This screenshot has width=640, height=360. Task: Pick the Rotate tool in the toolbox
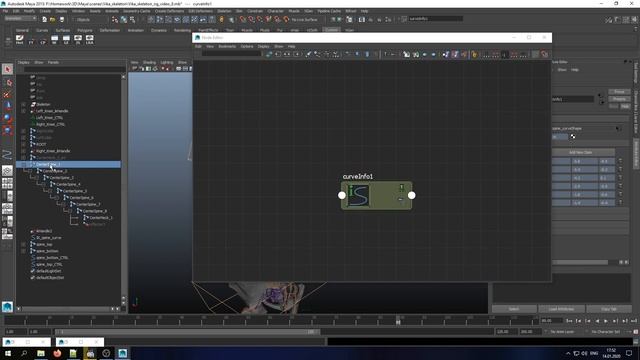[x=7, y=118]
